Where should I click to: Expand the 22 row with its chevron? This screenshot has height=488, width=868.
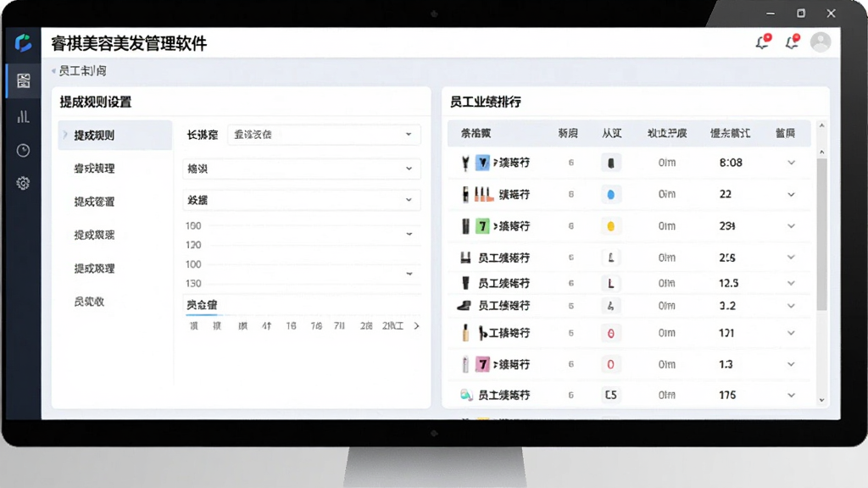[x=791, y=194]
